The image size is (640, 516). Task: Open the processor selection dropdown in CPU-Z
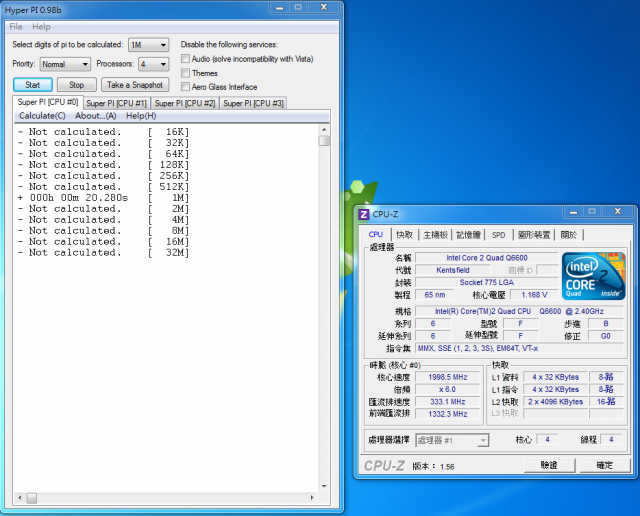tap(452, 440)
